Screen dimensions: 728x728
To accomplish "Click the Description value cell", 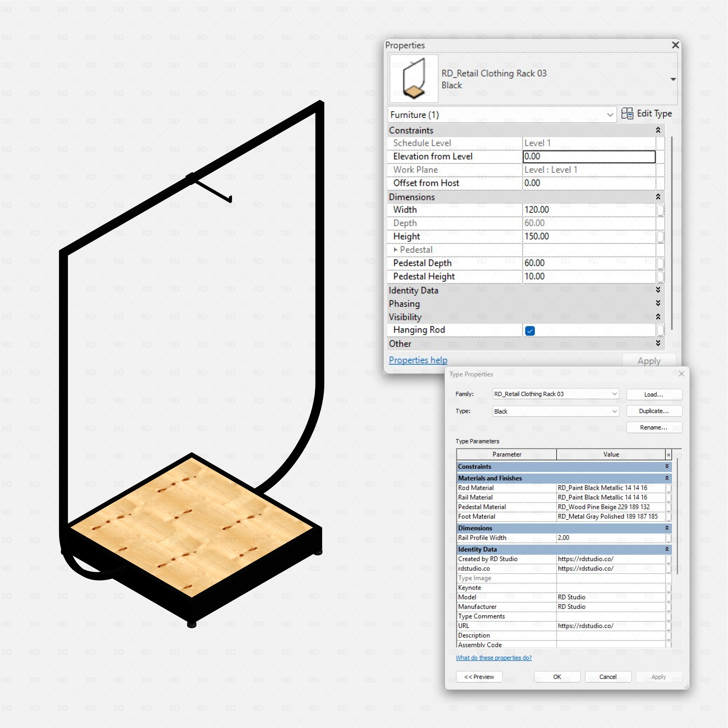I will (611, 635).
